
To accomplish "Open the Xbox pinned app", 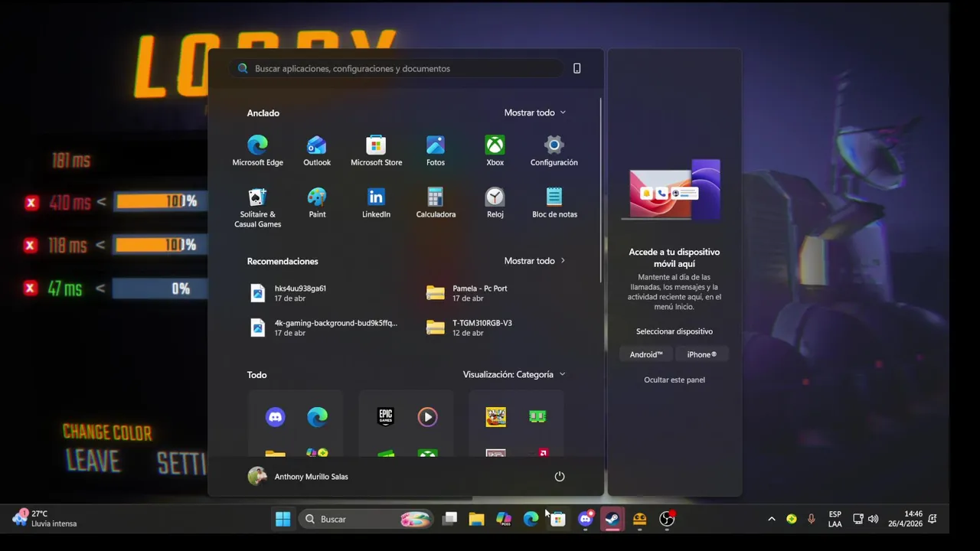I will coord(495,151).
